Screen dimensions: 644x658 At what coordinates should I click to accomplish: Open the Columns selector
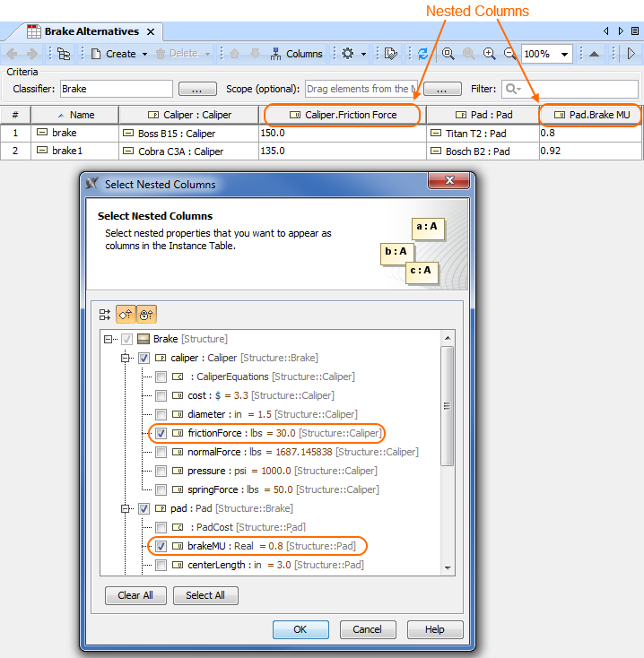pyautogui.click(x=296, y=54)
